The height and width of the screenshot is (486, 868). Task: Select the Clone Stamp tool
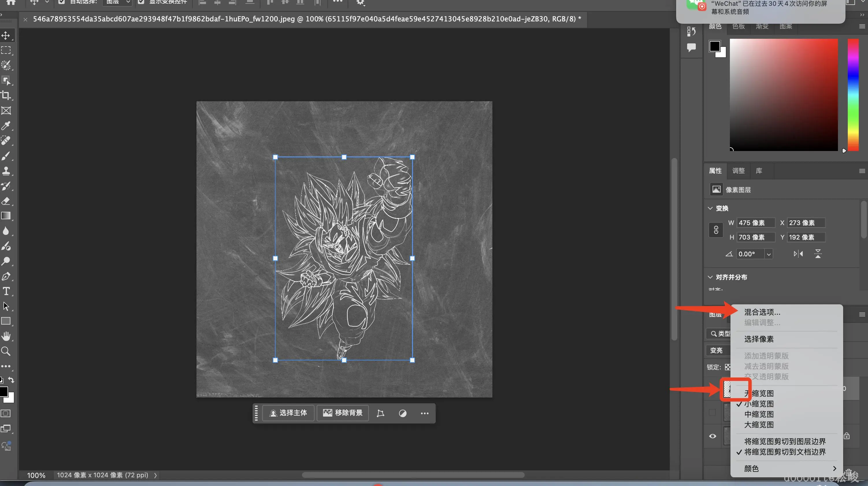[x=6, y=171]
